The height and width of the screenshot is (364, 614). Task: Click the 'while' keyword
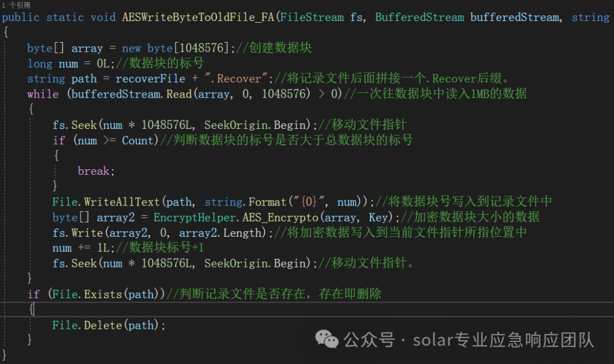coord(43,94)
